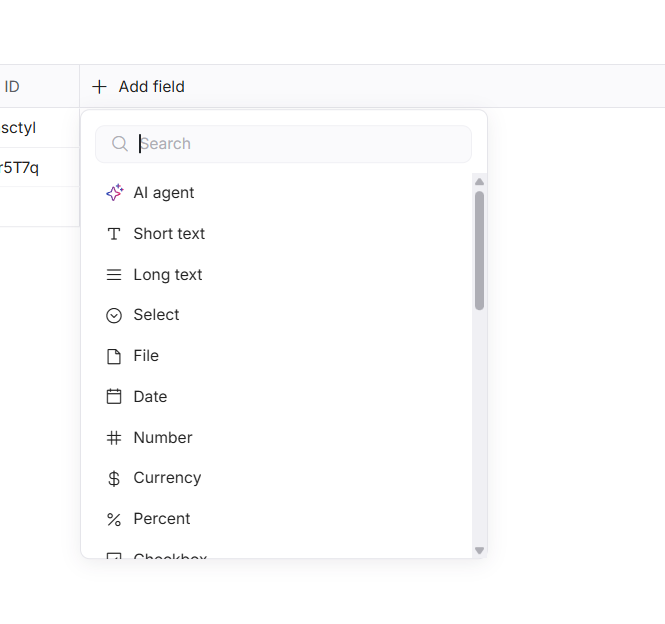Click the Long text lines icon

point(114,275)
